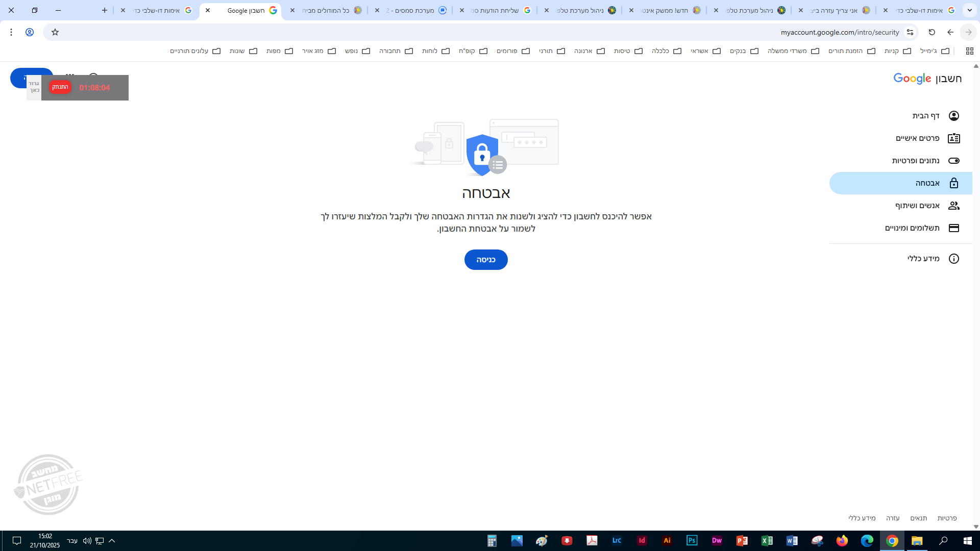This screenshot has height=551, width=980.
Task: Open the apps grid icon in bookmarks bar
Action: 970,51
